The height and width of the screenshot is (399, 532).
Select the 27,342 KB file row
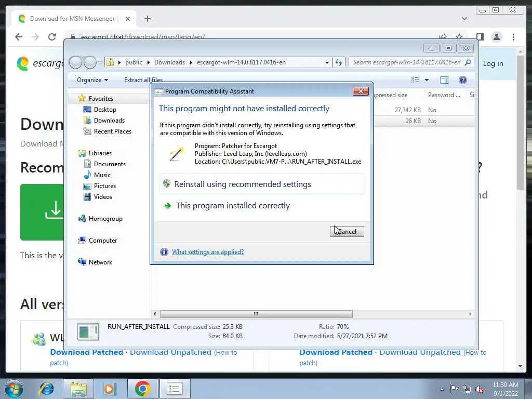424,110
